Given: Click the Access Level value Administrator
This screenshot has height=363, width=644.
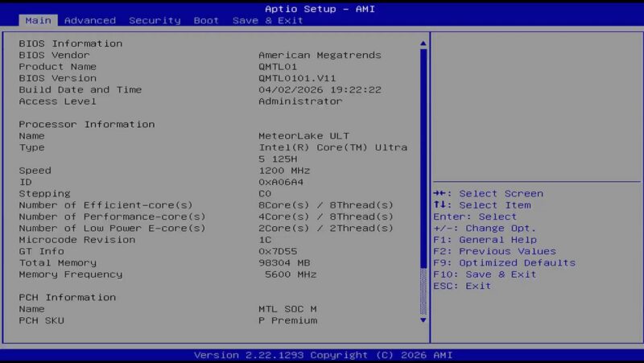Looking at the screenshot, I should (x=300, y=101).
